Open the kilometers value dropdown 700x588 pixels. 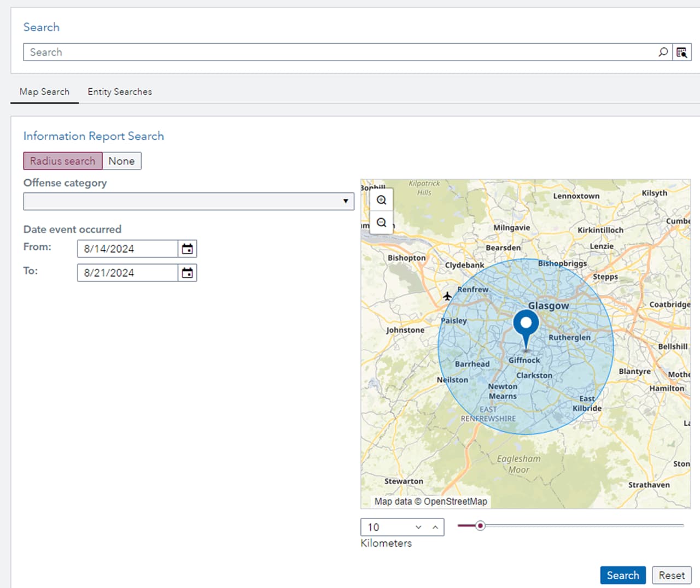[418, 527]
